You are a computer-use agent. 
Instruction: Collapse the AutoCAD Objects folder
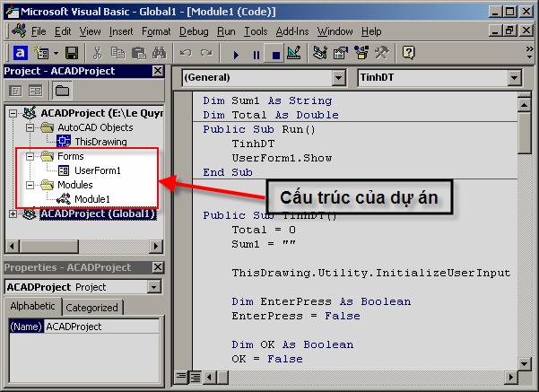(x=30, y=127)
